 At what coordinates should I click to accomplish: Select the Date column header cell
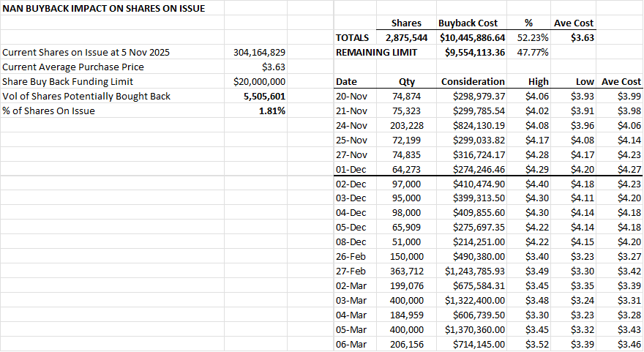346,82
